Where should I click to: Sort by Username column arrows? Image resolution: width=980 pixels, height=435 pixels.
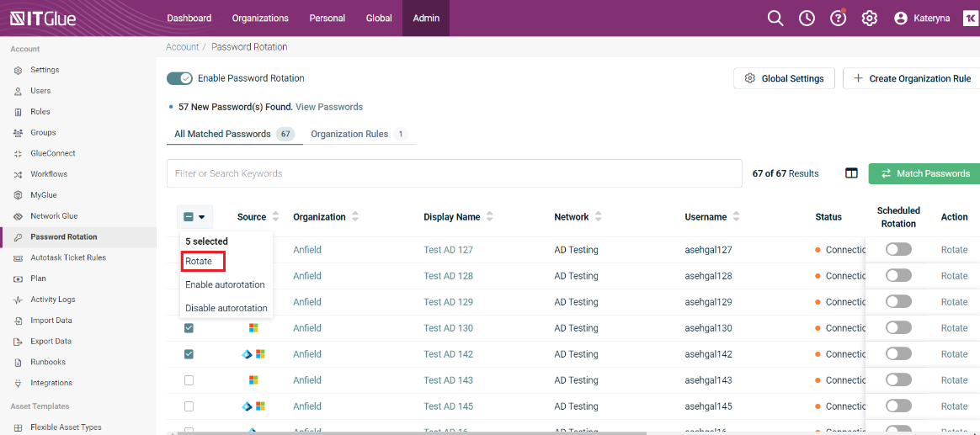(x=736, y=217)
